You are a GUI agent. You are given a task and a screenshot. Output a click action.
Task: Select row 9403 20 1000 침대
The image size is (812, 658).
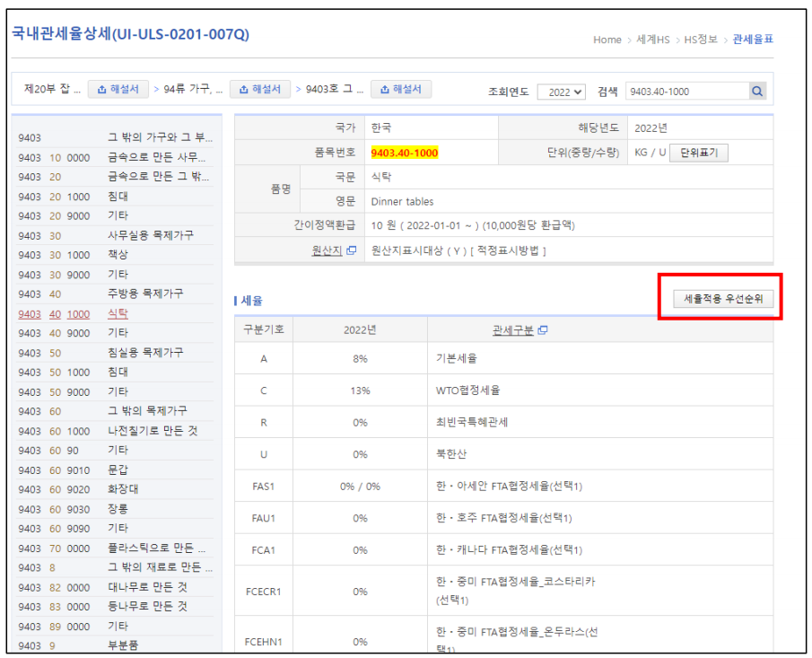pos(115,197)
